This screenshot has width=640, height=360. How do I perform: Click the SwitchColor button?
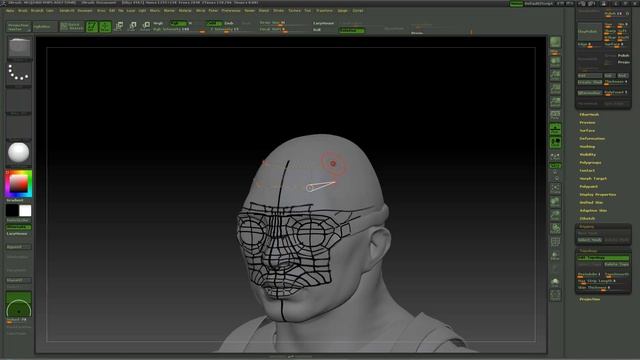(x=18, y=220)
